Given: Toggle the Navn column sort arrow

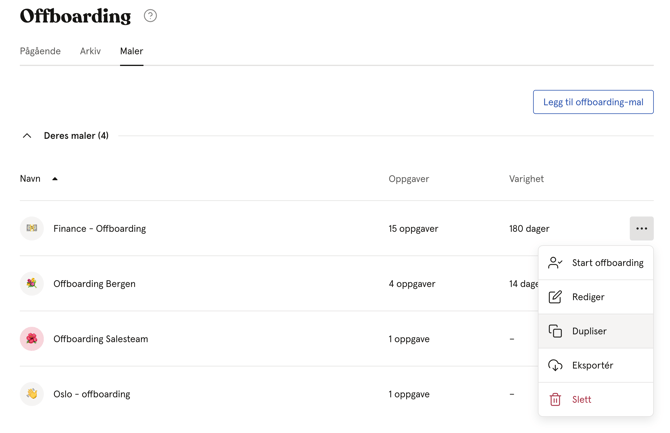Looking at the screenshot, I should [55, 179].
